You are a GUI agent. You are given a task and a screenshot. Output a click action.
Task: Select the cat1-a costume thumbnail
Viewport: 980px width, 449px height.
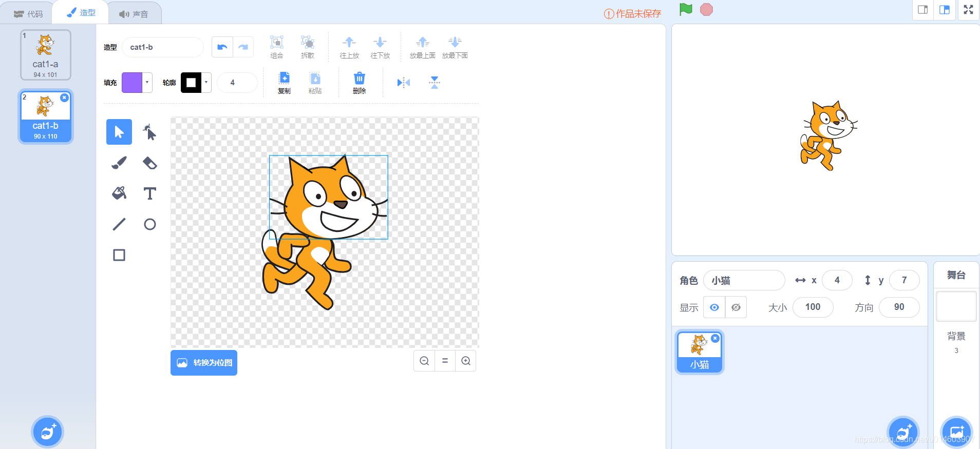tap(46, 55)
